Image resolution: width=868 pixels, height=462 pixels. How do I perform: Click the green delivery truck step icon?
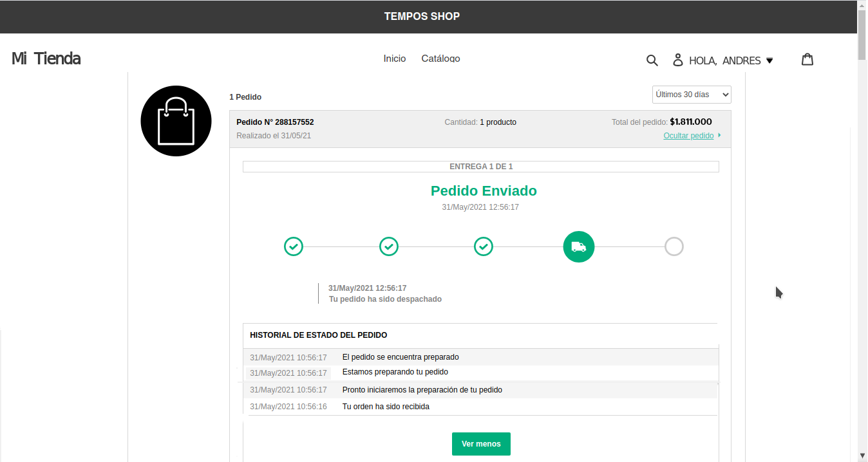(x=578, y=246)
